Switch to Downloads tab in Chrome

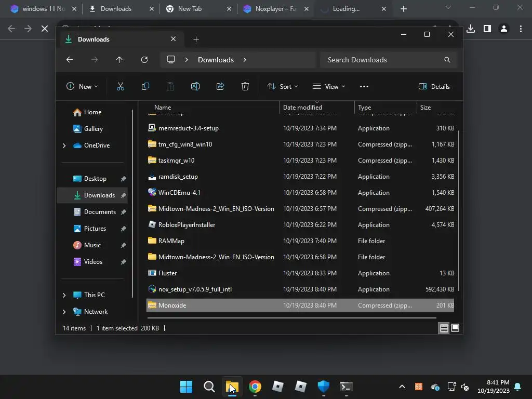tap(121, 9)
